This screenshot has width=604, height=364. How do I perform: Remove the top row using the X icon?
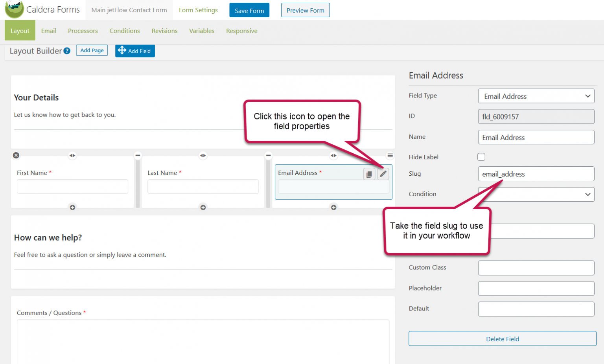point(16,155)
